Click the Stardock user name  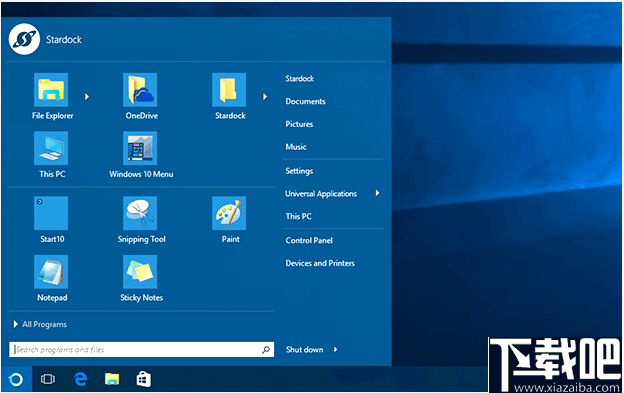pos(64,39)
